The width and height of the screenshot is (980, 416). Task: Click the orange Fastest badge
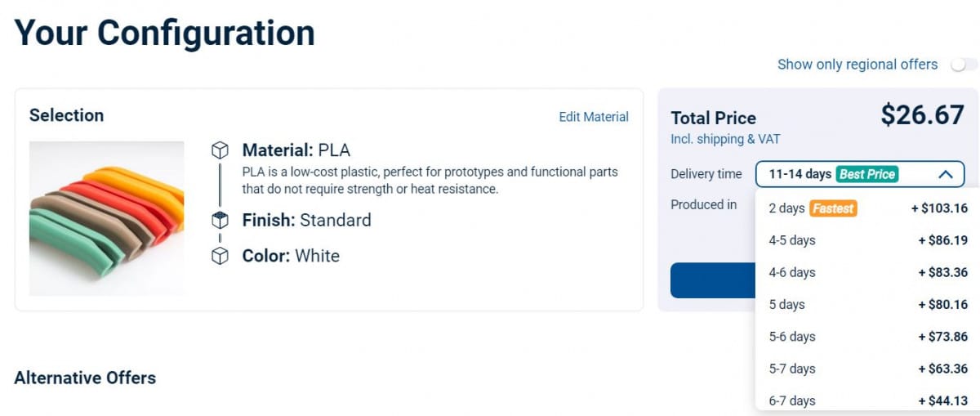pos(833,208)
